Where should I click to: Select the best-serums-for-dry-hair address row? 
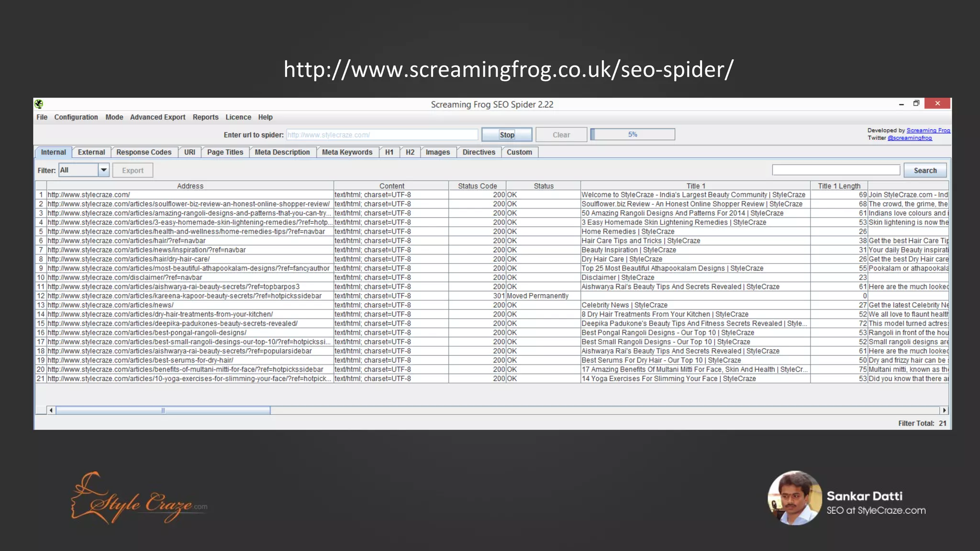click(190, 360)
